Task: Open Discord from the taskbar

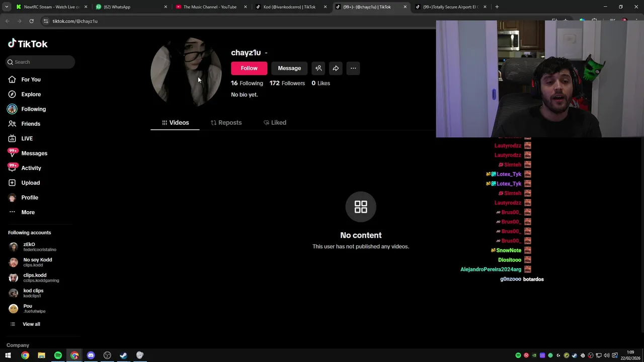Action: [91, 355]
